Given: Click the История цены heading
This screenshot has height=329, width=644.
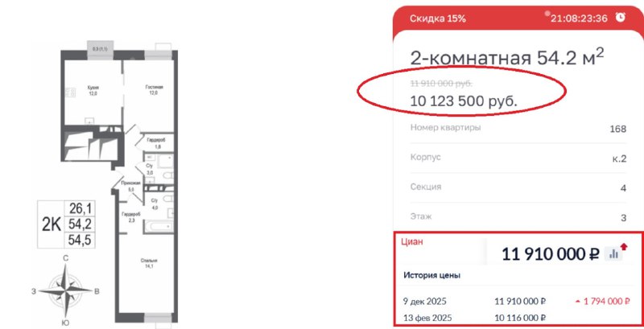Looking at the screenshot, I should [x=432, y=276].
